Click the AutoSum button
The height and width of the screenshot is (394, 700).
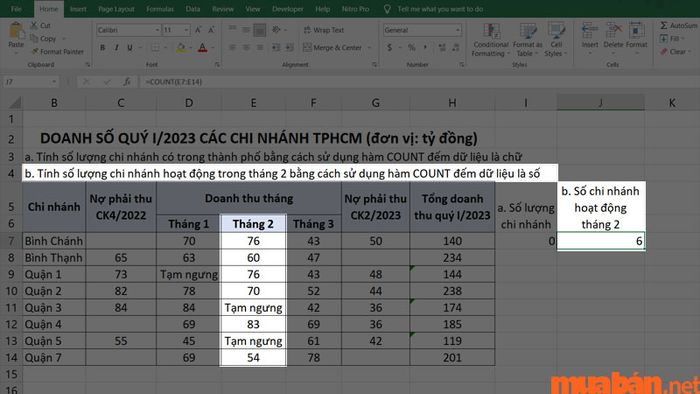(x=679, y=25)
